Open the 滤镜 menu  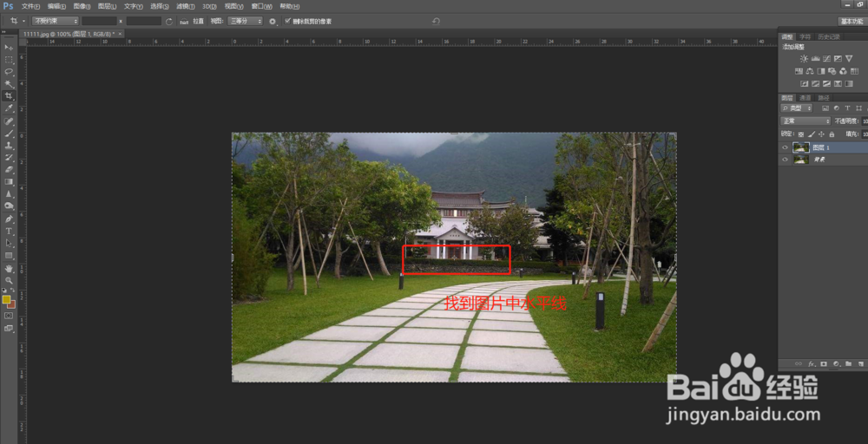pos(186,6)
